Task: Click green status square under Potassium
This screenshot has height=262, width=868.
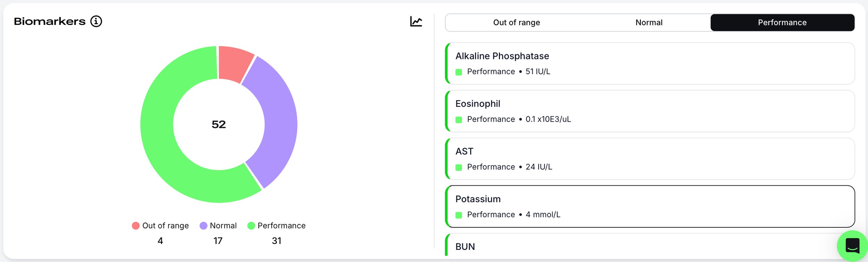Action: (459, 215)
